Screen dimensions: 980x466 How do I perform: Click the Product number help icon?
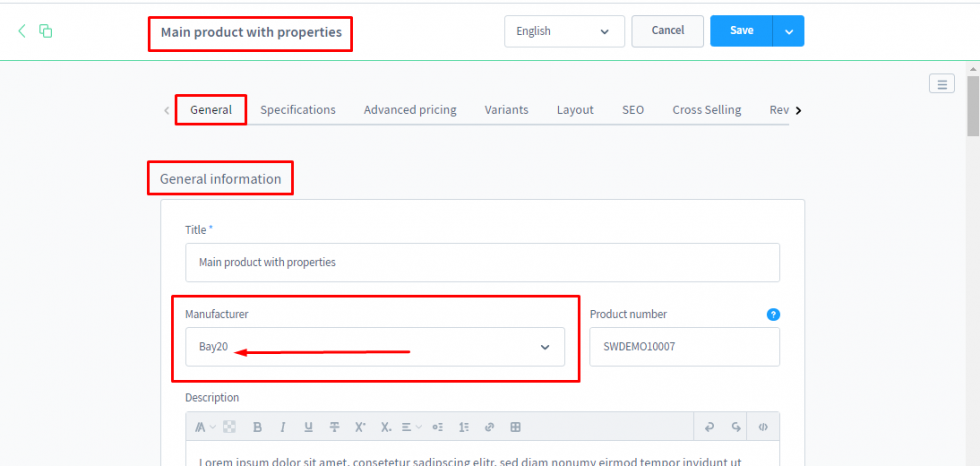[x=772, y=314]
